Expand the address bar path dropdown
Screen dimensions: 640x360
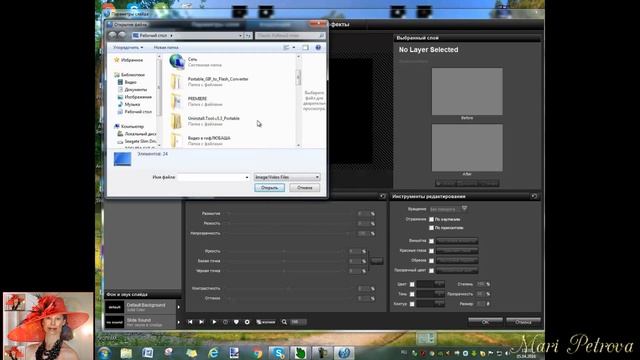click(240, 36)
